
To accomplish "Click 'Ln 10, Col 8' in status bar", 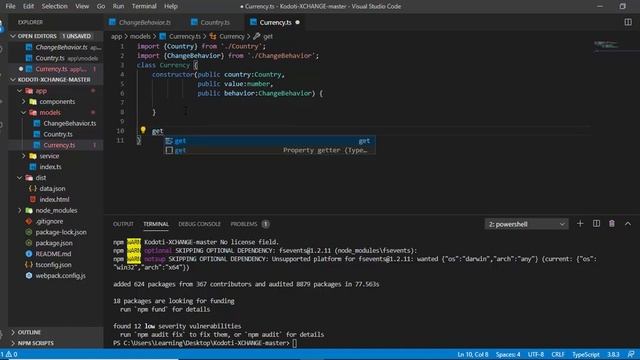I will pyautogui.click(x=472, y=354).
